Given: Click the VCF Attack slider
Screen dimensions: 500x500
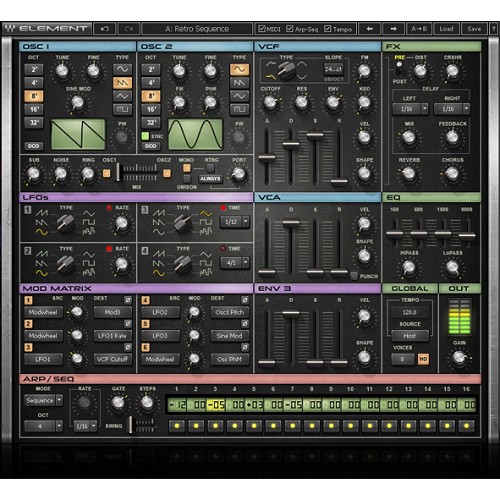Looking at the screenshot, I should click(267, 157).
